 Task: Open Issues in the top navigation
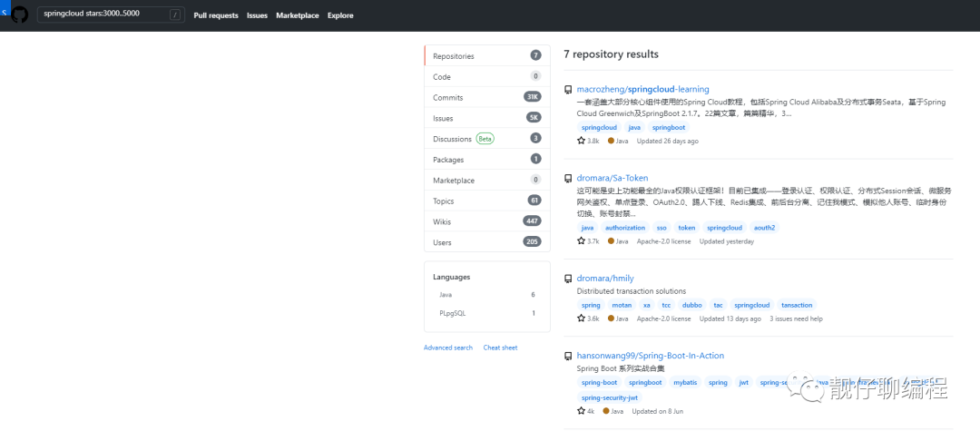coord(257,15)
